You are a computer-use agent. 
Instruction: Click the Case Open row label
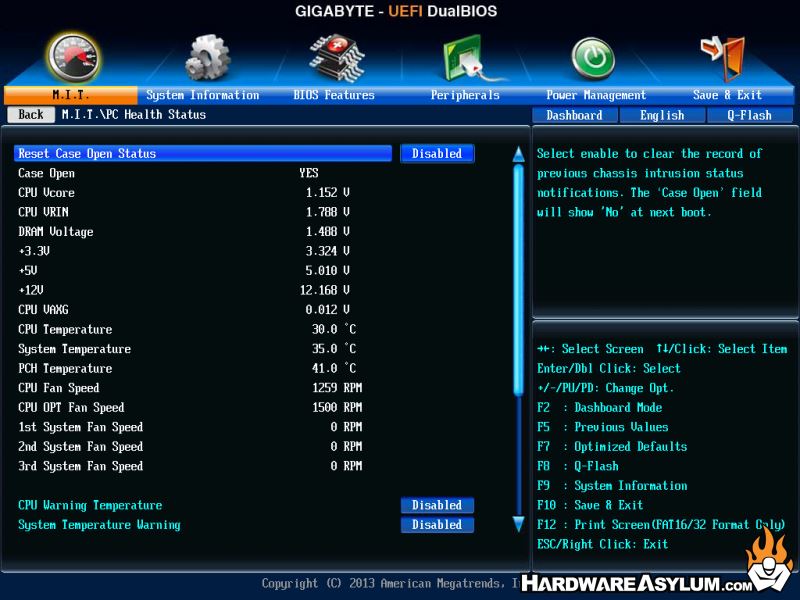(x=46, y=173)
